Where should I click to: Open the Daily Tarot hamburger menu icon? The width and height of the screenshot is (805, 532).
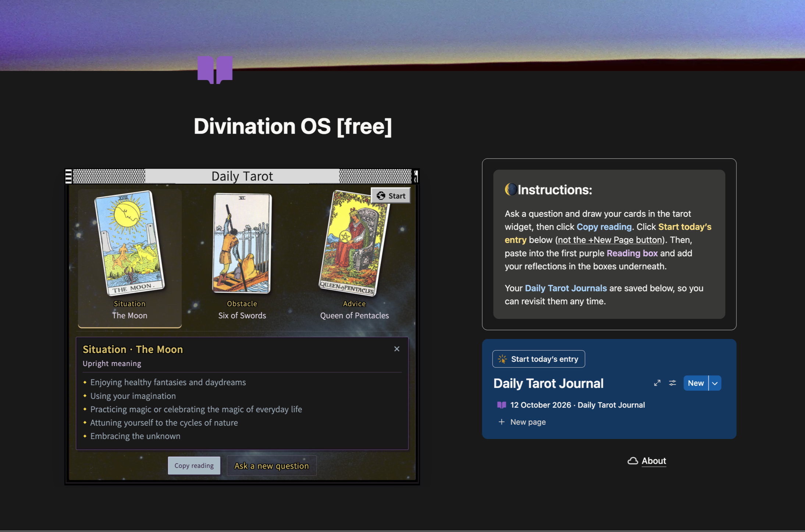click(x=68, y=176)
